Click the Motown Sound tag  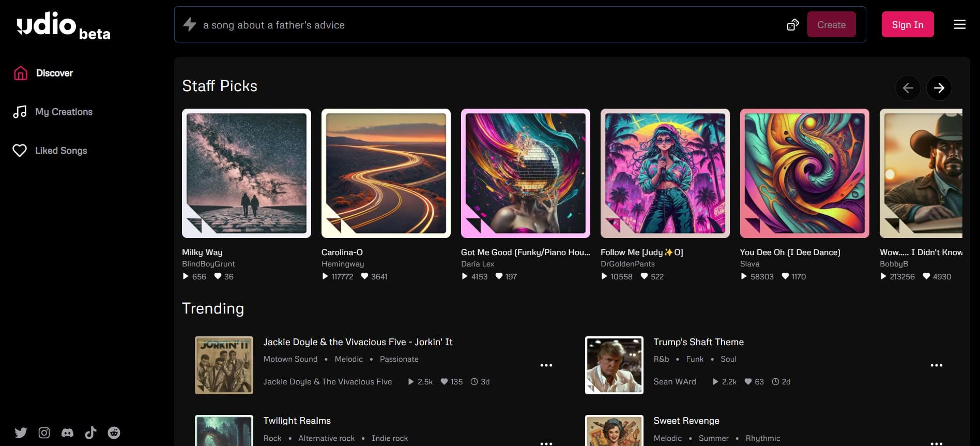(x=290, y=359)
